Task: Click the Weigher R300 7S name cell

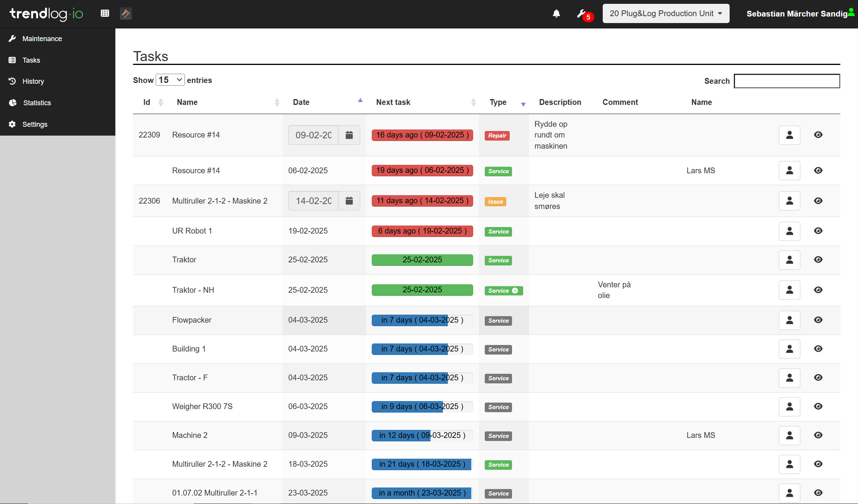Action: [x=202, y=407]
